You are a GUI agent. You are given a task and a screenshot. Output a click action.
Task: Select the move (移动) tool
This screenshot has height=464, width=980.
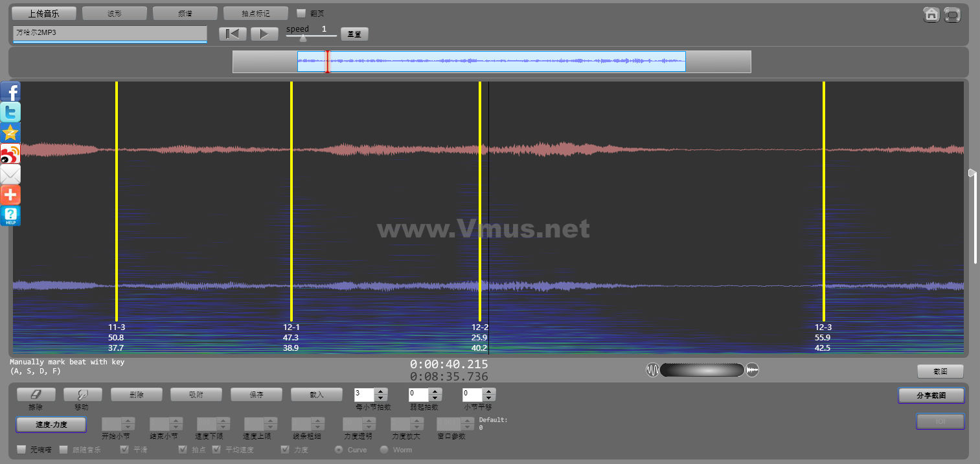[80, 394]
